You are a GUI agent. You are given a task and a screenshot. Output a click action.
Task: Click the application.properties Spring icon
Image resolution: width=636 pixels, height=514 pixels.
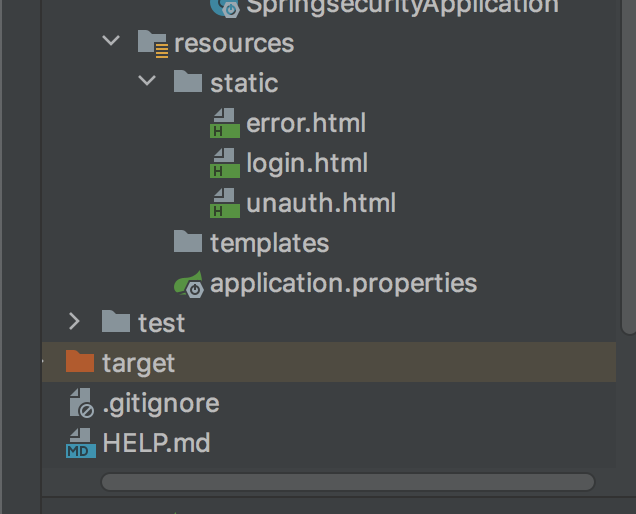pyautogui.click(x=188, y=284)
